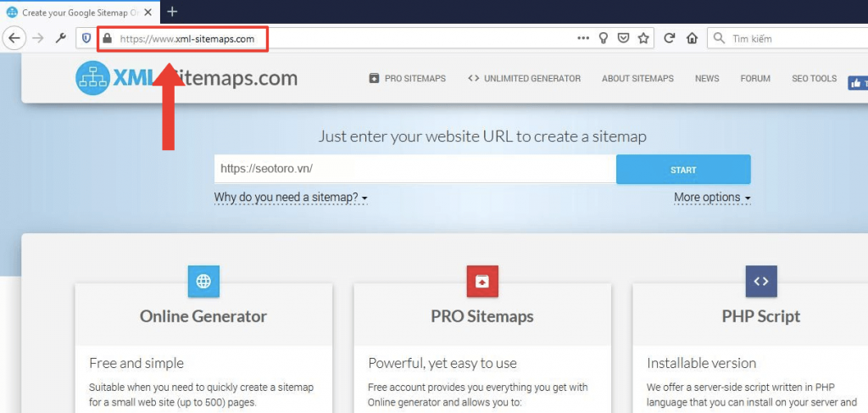Go to the FORUM menu item
The width and height of the screenshot is (868, 413).
pyautogui.click(x=755, y=79)
